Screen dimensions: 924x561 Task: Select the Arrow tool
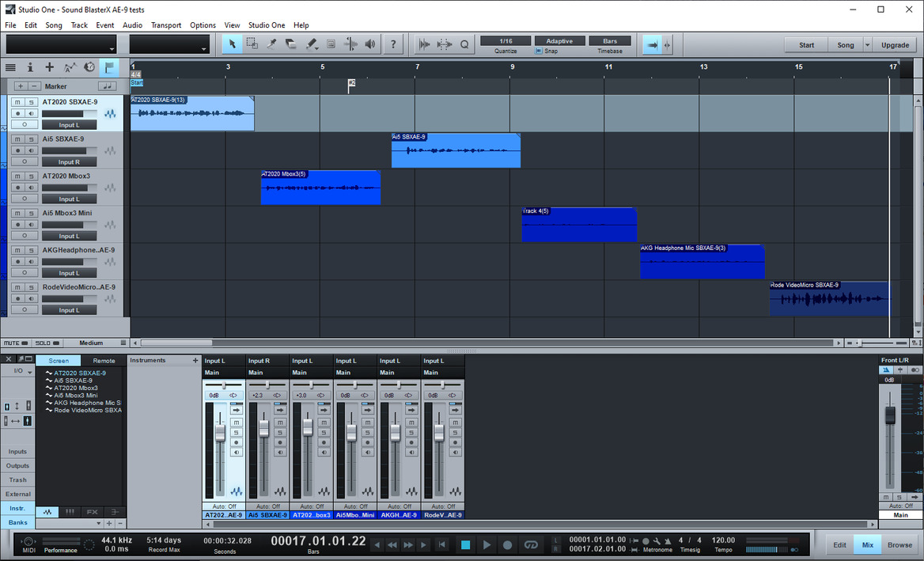[232, 44]
